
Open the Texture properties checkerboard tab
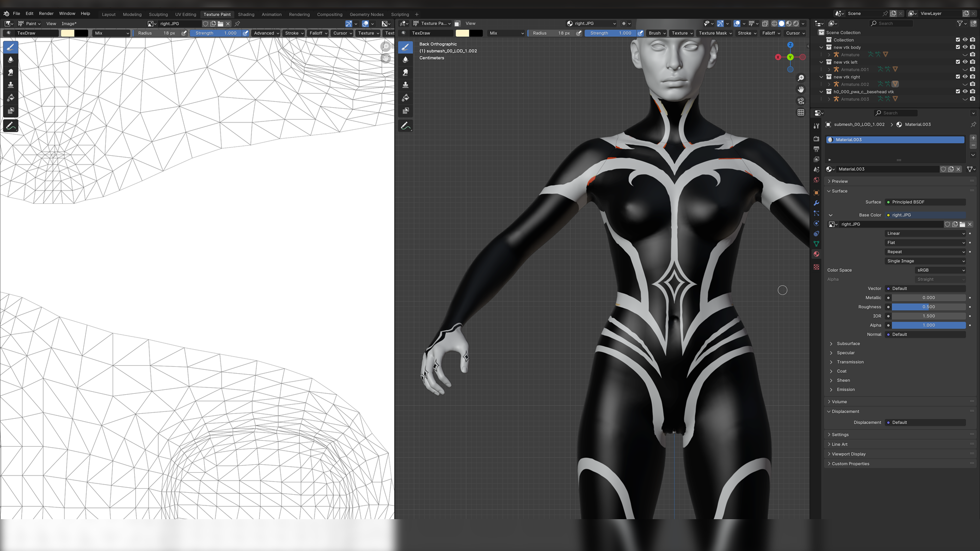(x=816, y=267)
